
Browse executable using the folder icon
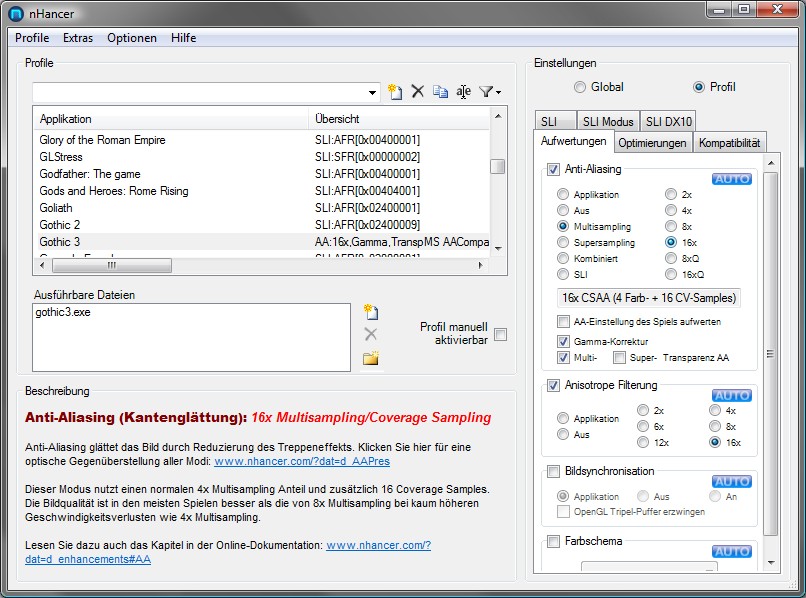click(371, 358)
